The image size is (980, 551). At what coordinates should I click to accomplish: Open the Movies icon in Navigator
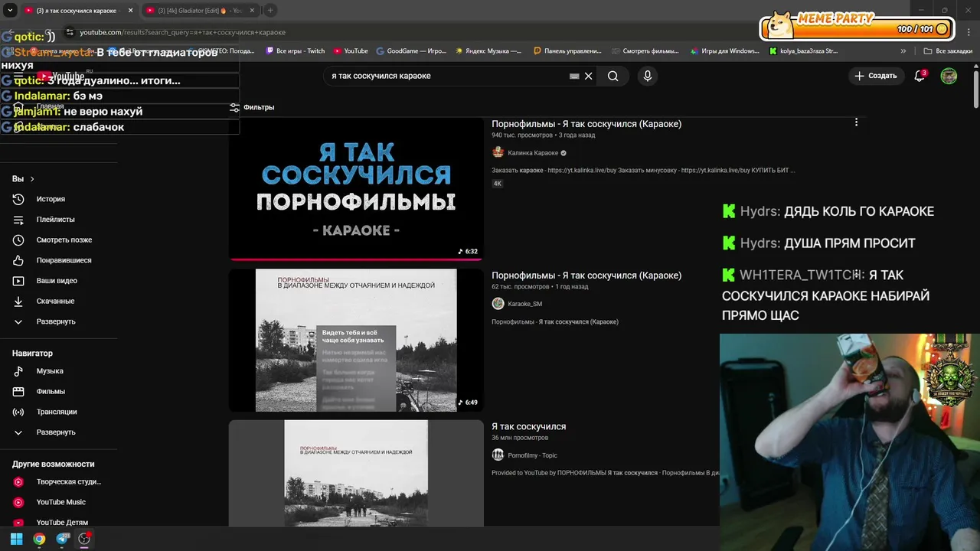(18, 391)
